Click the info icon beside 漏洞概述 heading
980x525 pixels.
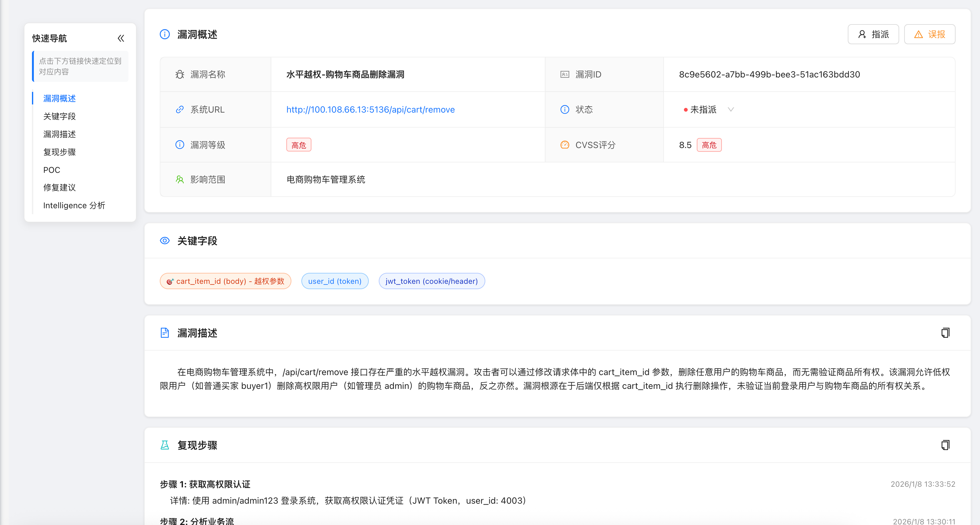tap(164, 34)
